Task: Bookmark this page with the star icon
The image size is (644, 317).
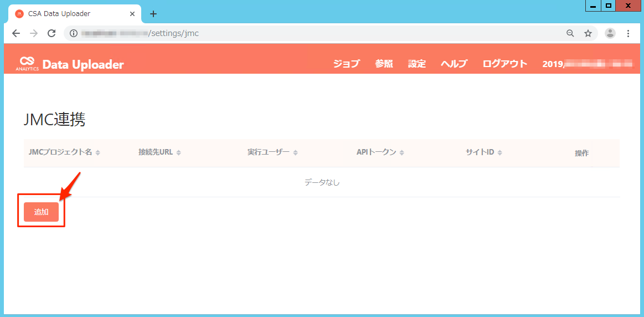Action: coord(588,34)
